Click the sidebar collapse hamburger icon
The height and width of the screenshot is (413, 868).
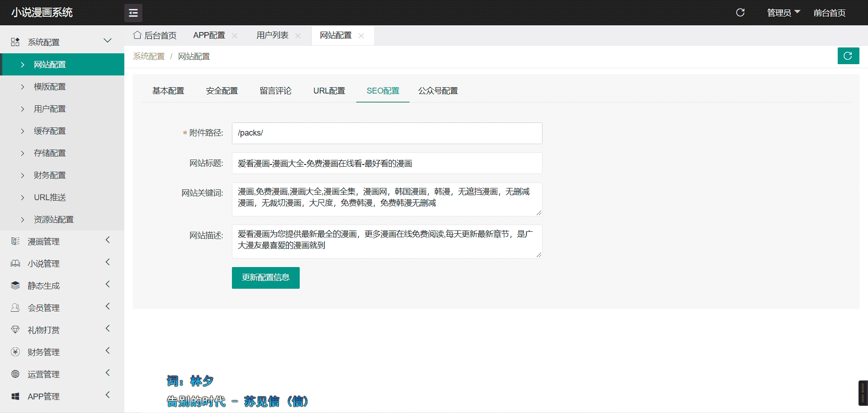tap(133, 13)
